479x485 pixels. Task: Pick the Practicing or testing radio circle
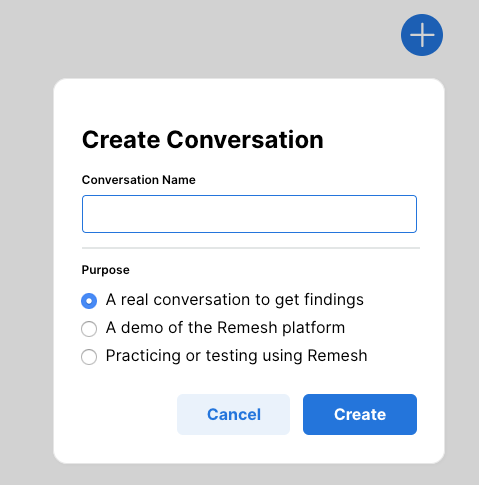point(89,357)
